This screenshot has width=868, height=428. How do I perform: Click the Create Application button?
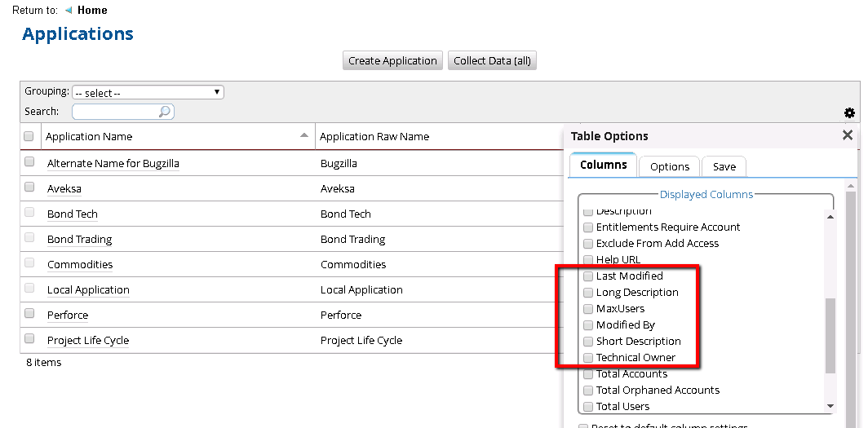(x=392, y=60)
